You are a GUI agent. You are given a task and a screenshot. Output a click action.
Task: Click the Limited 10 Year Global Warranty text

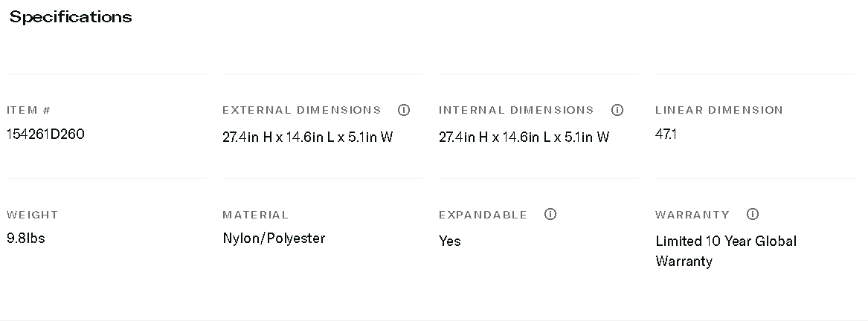[725, 250]
